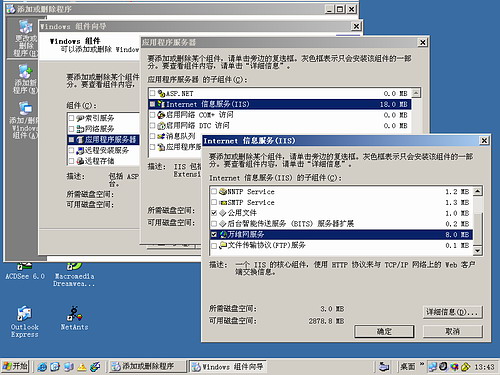
Task: Enable the 文件传输协议(FTP)服务 checkbox
Action: 214,246
